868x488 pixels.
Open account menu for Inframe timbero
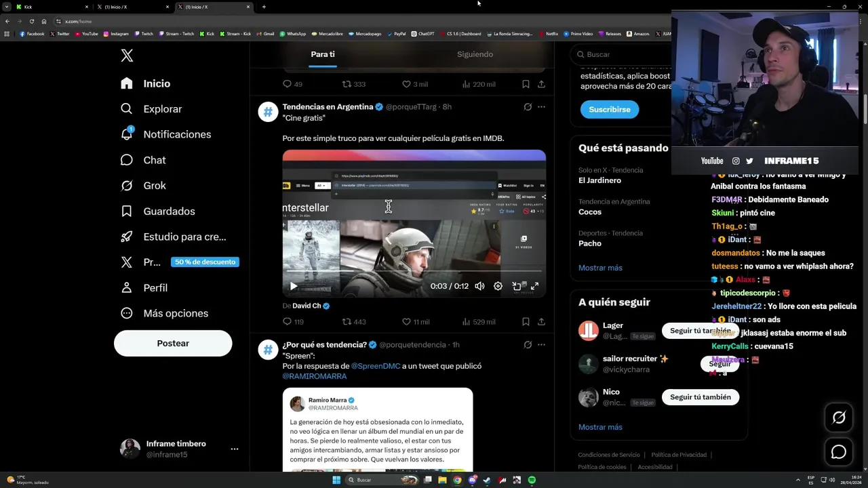pyautogui.click(x=234, y=449)
